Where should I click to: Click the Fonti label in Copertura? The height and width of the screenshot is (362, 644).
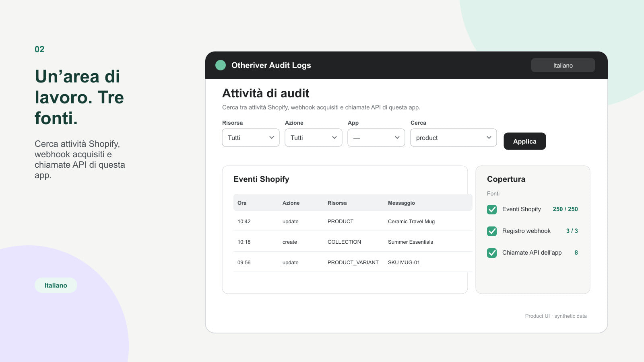[x=493, y=193]
